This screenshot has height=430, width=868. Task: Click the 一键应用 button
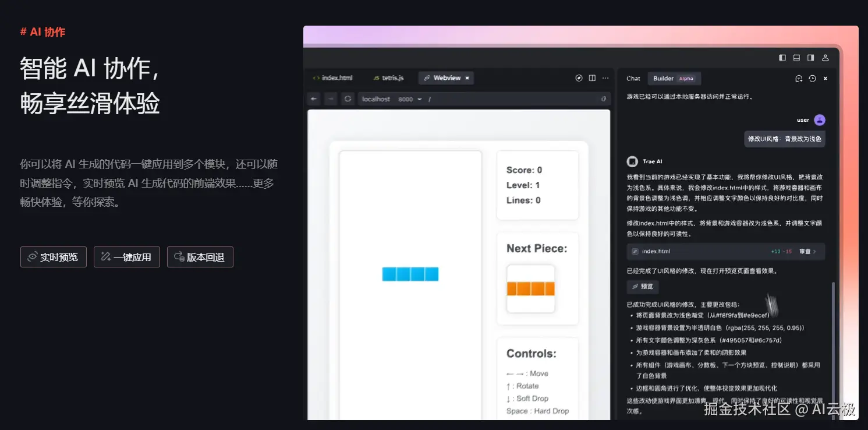127,257
